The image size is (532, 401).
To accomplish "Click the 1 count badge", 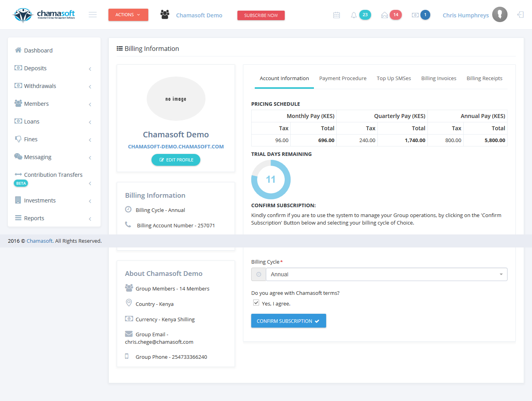I will click(425, 15).
